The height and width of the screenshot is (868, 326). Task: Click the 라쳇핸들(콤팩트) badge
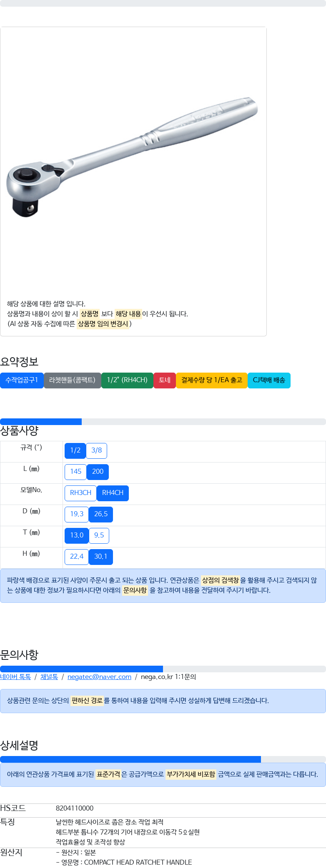coord(73,380)
